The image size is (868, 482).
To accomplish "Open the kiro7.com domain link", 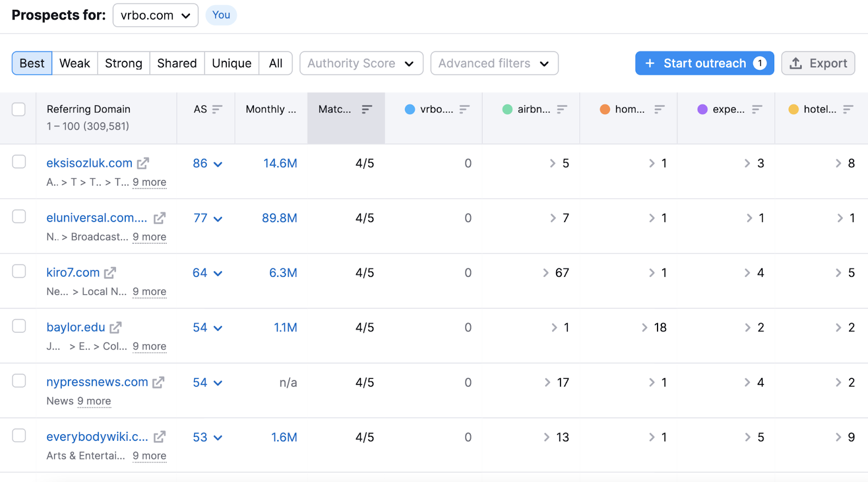I will pos(73,273).
